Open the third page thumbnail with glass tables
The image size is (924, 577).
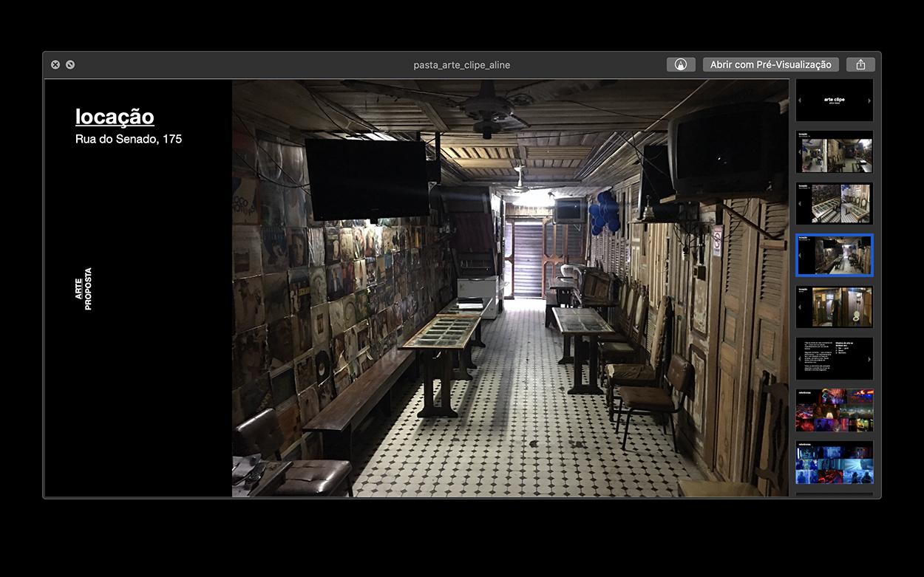coord(834,204)
